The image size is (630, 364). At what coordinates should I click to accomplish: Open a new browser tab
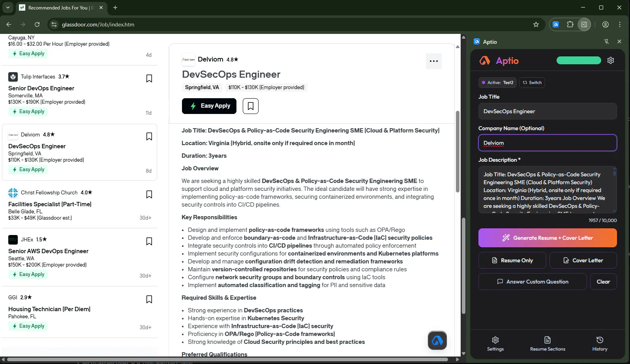[x=115, y=7]
